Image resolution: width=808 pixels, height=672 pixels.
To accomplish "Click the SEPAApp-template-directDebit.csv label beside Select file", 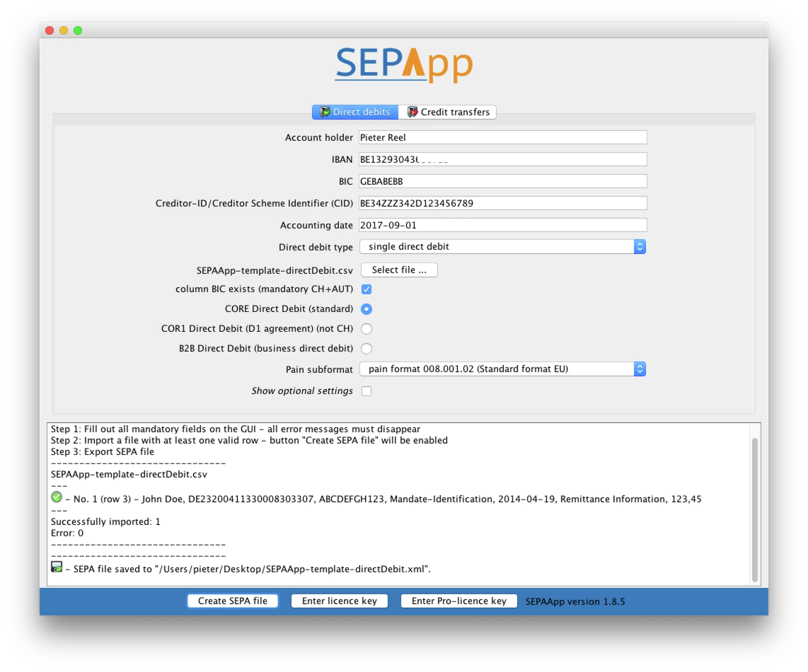I will (275, 271).
